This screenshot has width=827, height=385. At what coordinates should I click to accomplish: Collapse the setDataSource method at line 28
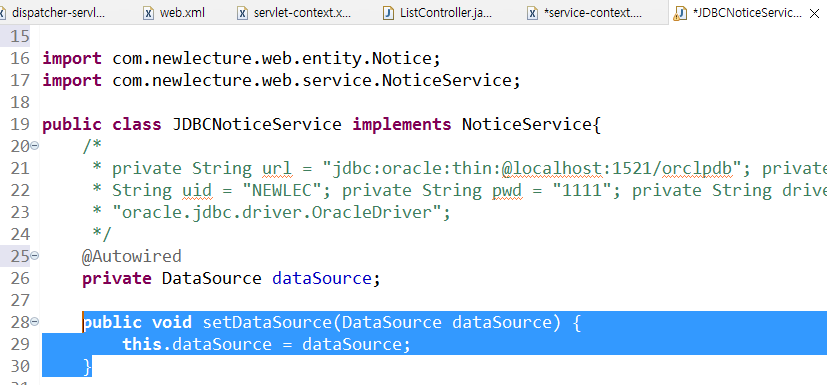[34, 321]
